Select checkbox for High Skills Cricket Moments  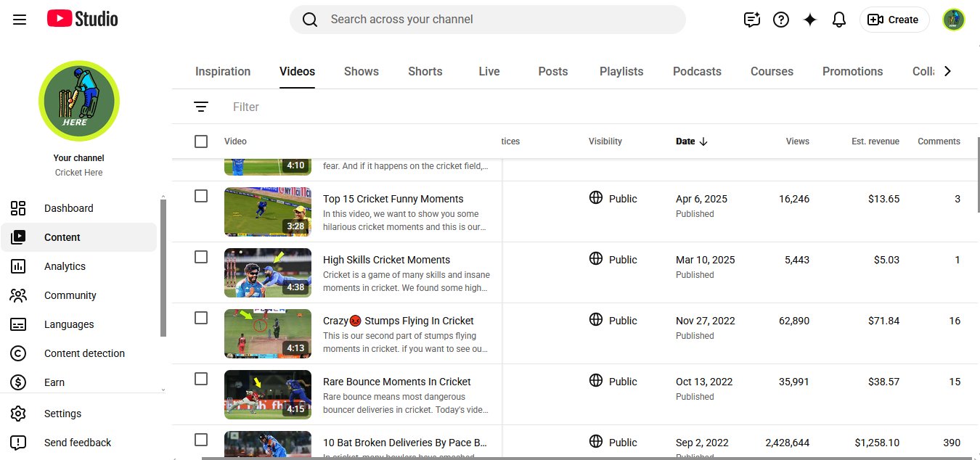click(201, 257)
